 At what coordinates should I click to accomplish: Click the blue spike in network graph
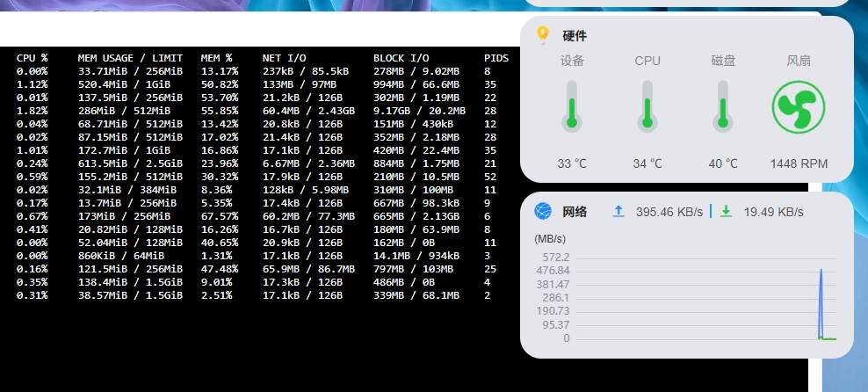(x=821, y=303)
